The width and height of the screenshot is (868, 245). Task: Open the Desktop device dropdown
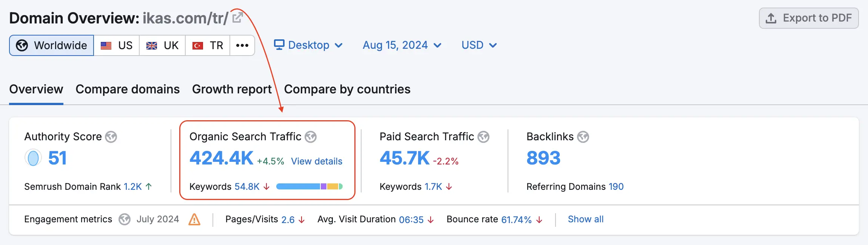(x=308, y=45)
